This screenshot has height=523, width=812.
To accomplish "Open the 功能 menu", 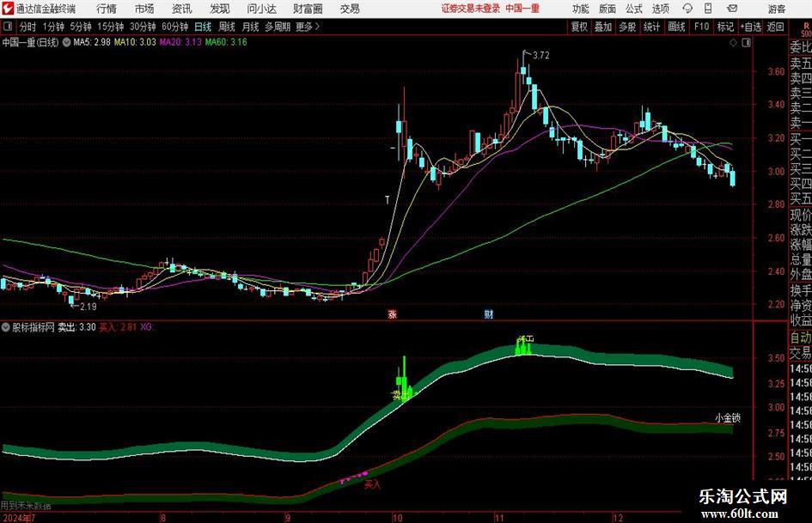I will 581,9.
